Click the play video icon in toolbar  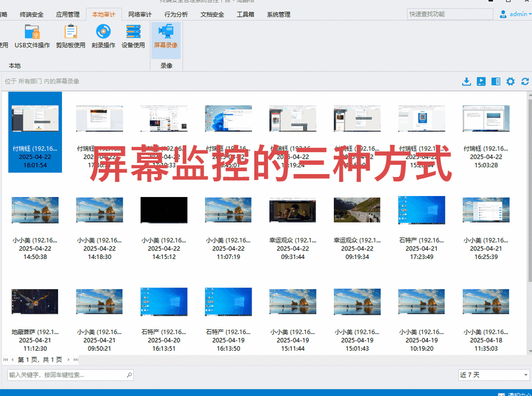[x=481, y=81]
